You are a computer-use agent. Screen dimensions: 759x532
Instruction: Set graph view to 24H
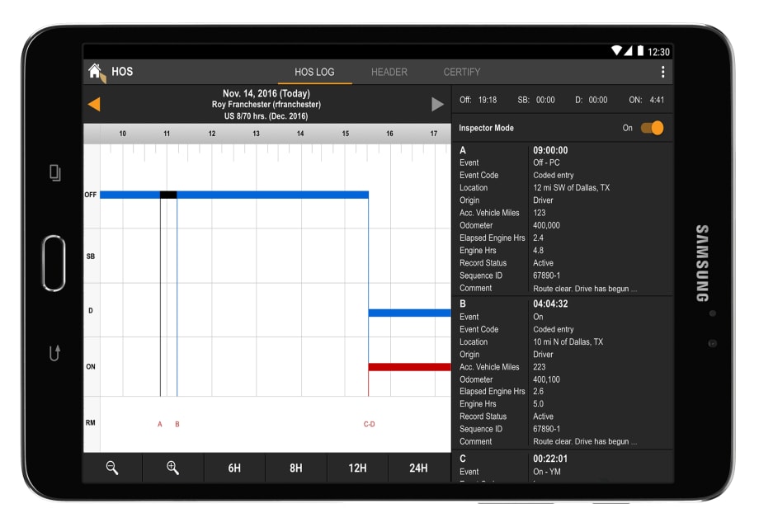[x=419, y=468]
